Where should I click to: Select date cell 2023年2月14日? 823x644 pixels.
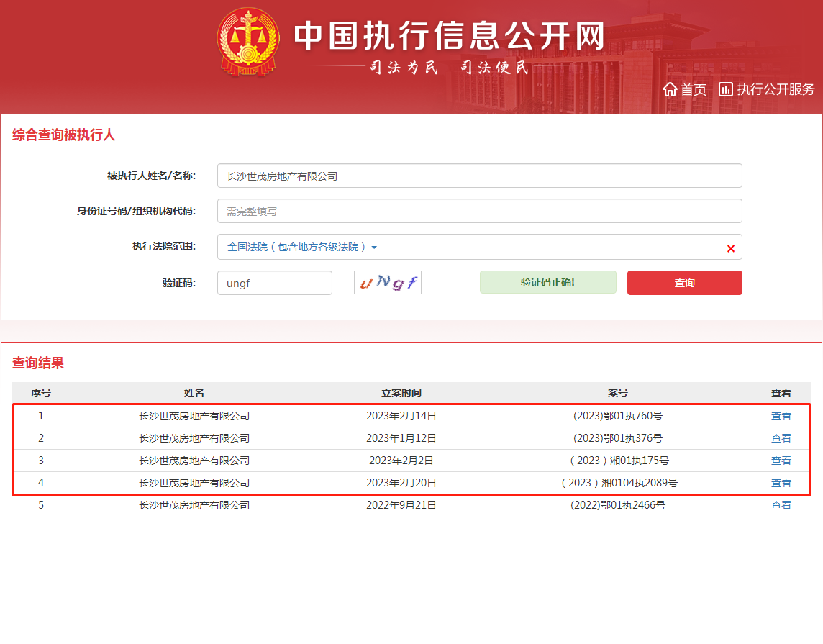(401, 416)
